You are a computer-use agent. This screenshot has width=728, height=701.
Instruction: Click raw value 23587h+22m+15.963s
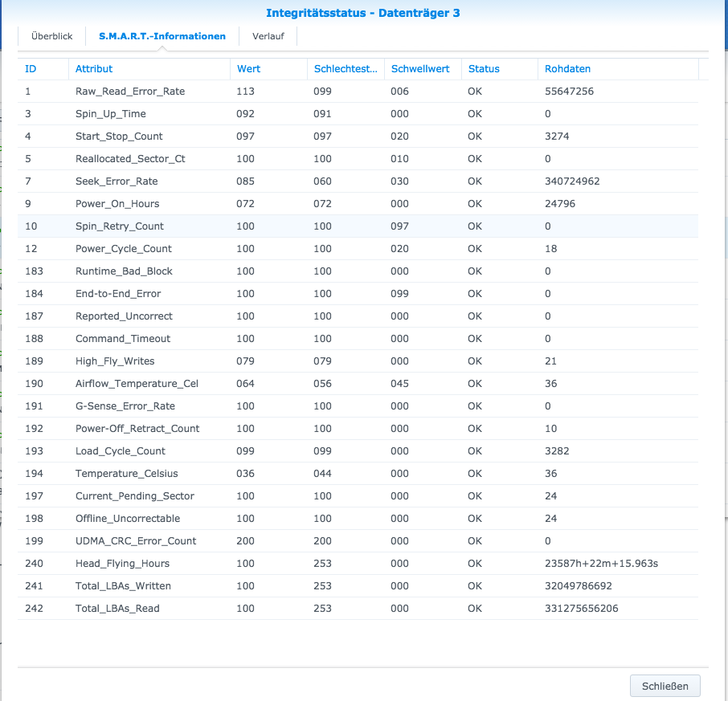click(x=601, y=564)
